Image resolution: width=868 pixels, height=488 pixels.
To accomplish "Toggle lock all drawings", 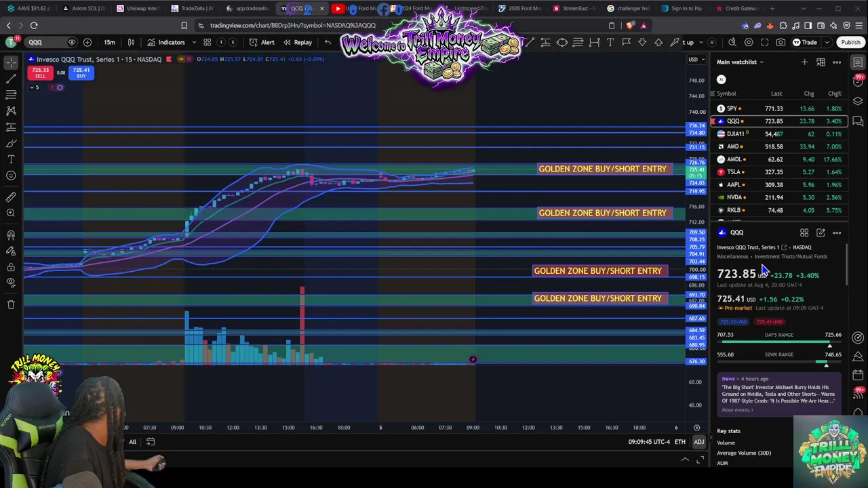I will [11, 268].
